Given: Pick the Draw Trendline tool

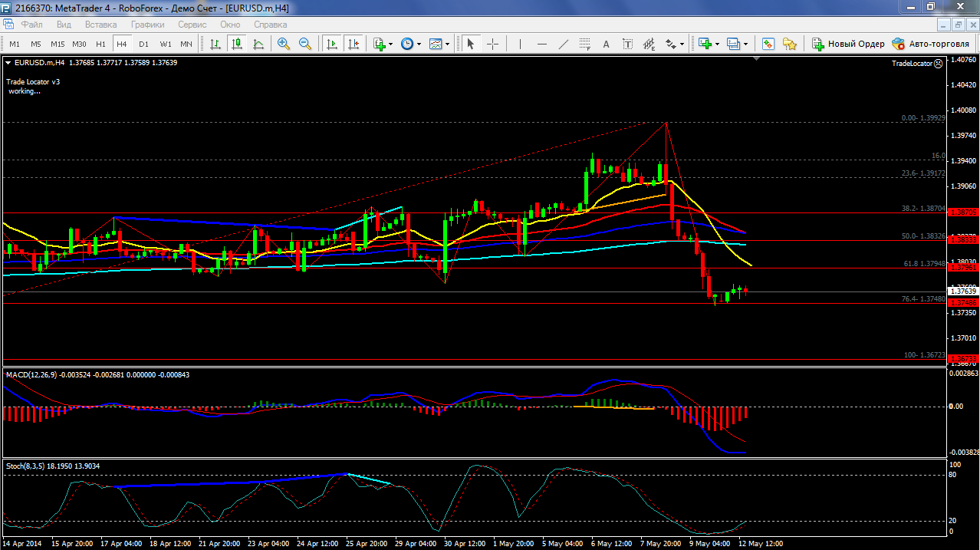Looking at the screenshot, I should click(564, 44).
